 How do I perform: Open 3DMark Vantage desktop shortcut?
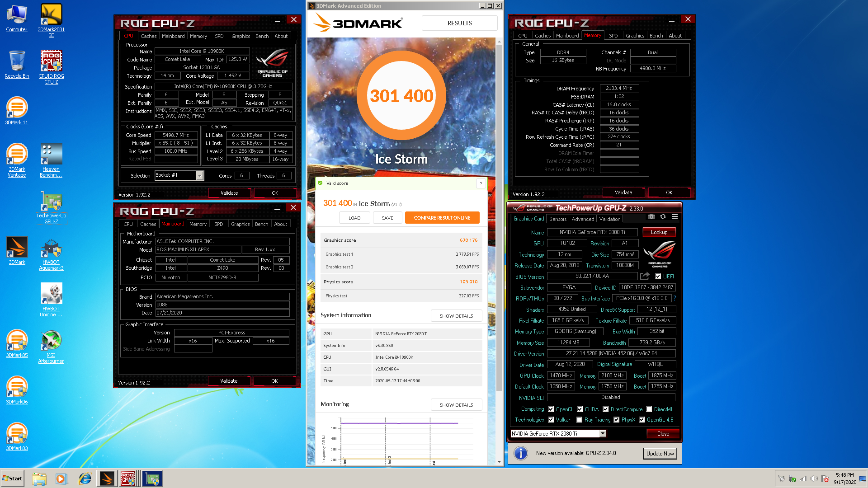pos(17,160)
